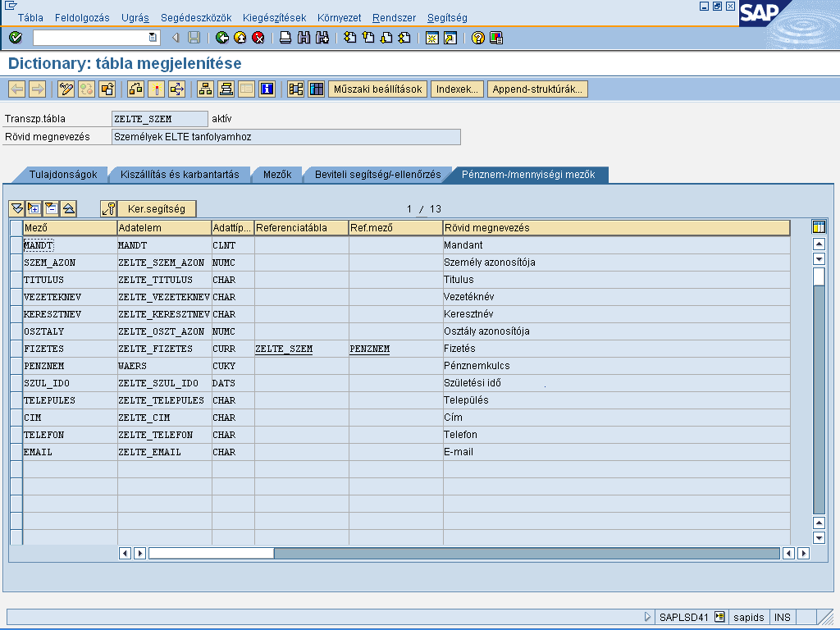This screenshot has width=840, height=630.
Task: Click the Print icon
Action: 285,38
